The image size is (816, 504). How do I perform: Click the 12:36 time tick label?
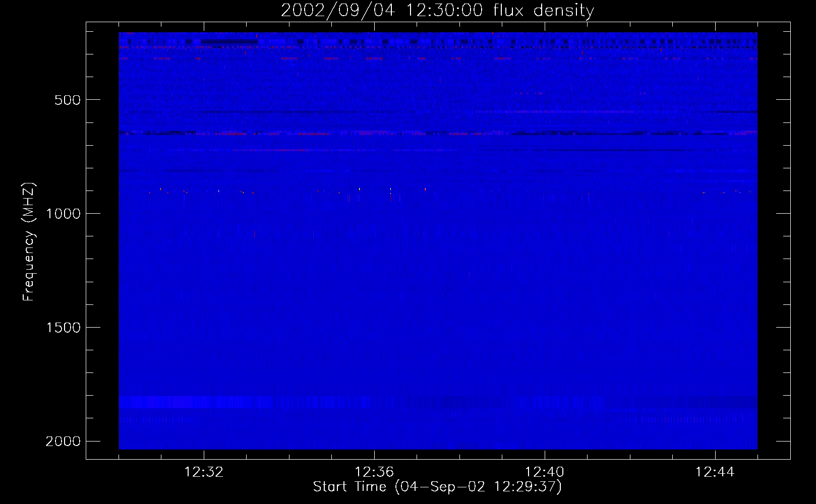[x=374, y=472]
